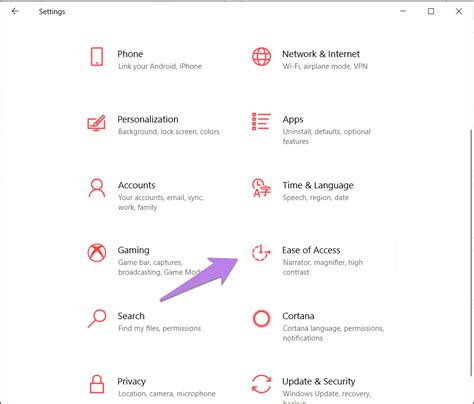Open the Search settings heading
This screenshot has width=474, height=404.
pyautogui.click(x=131, y=316)
